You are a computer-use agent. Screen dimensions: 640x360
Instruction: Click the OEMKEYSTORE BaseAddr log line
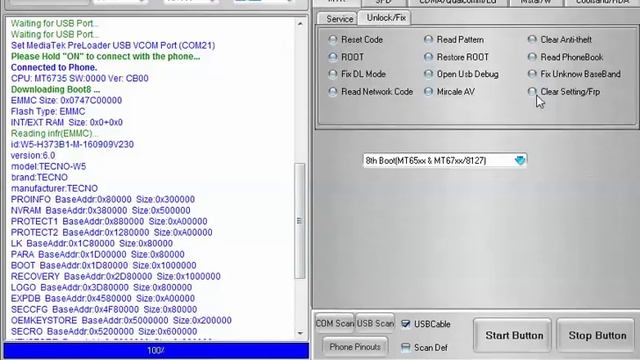click(121, 321)
